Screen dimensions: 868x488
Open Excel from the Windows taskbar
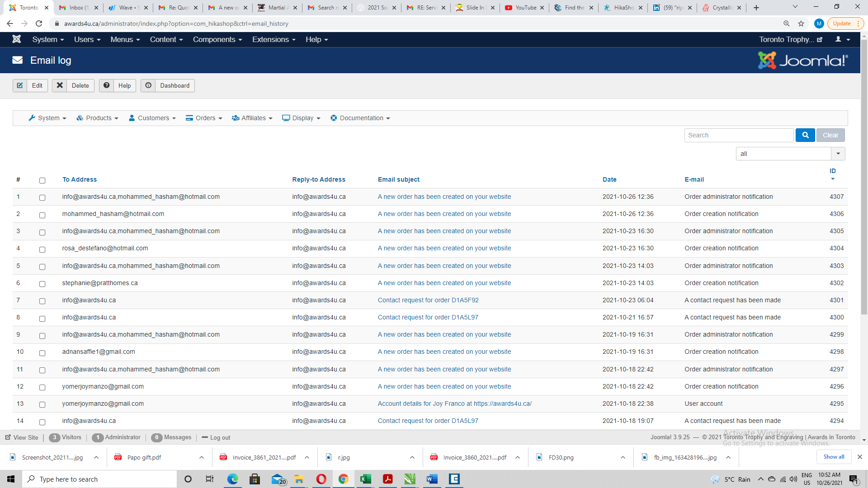coord(365,479)
